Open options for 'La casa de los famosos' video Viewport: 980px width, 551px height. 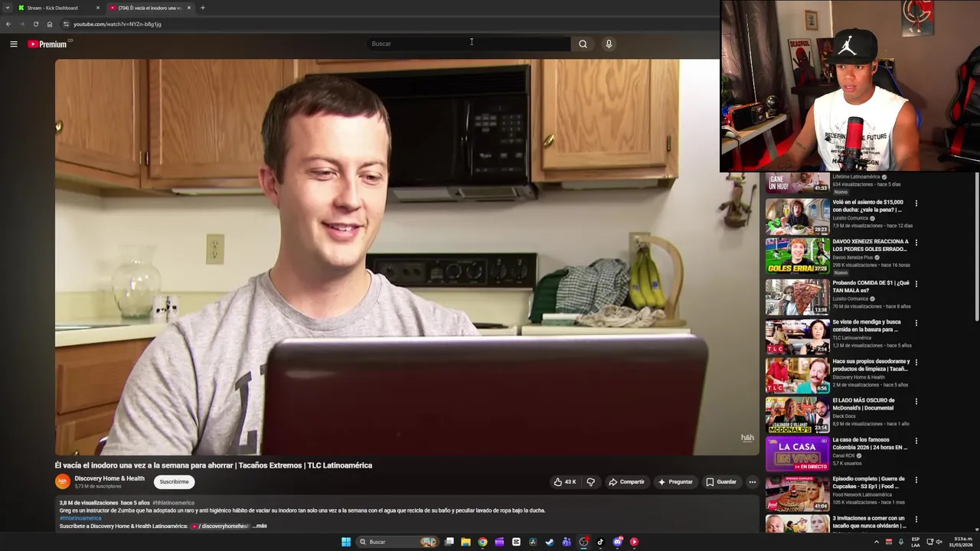pos(916,441)
